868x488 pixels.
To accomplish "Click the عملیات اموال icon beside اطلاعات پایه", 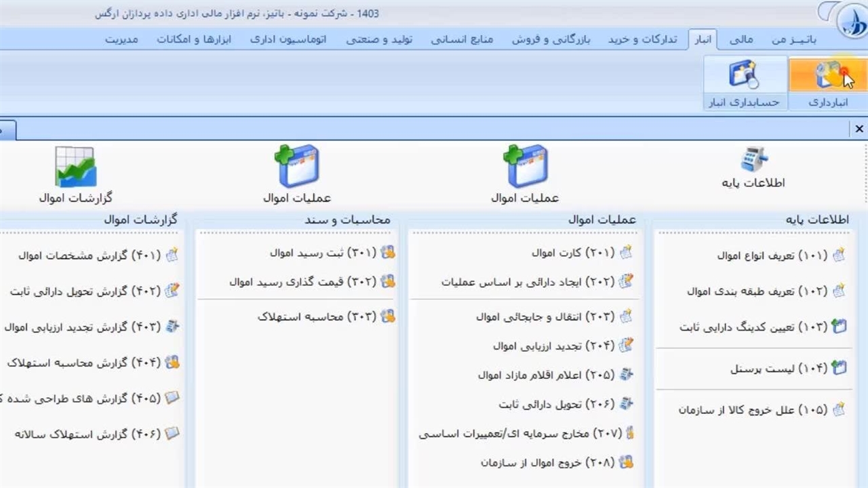I will [525, 167].
